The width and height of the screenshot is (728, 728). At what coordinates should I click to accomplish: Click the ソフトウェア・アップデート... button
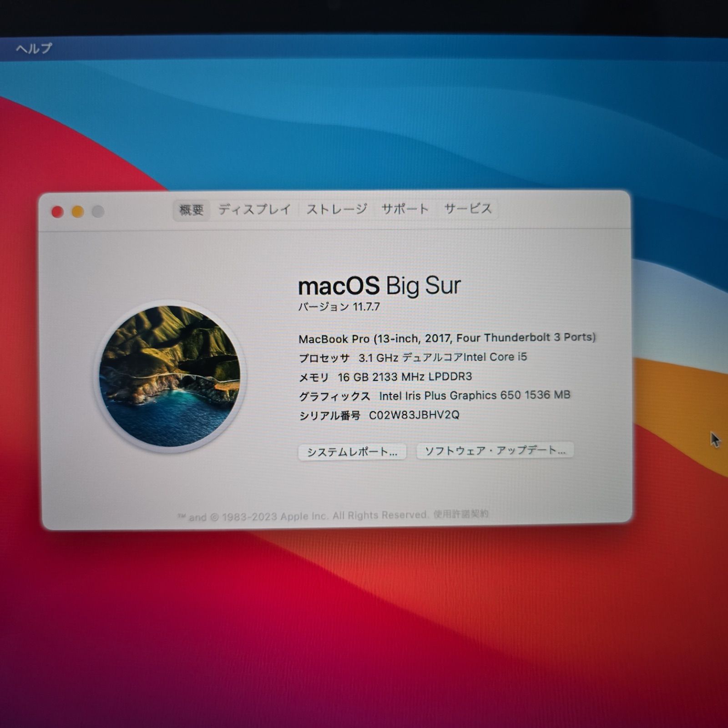(x=495, y=450)
